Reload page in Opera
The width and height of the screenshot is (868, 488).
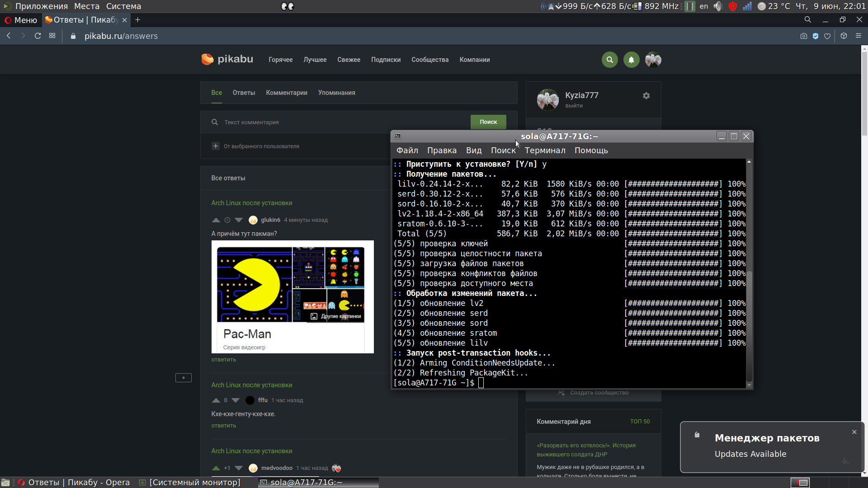click(x=38, y=36)
